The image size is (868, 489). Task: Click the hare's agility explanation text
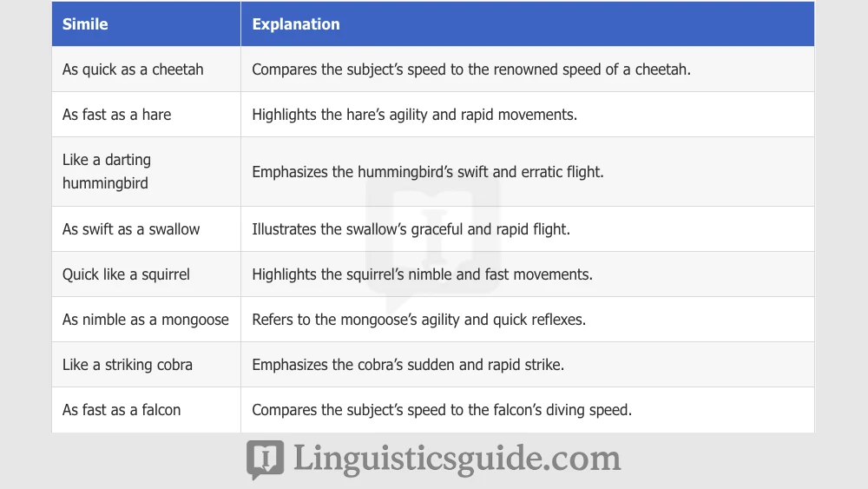click(x=414, y=115)
